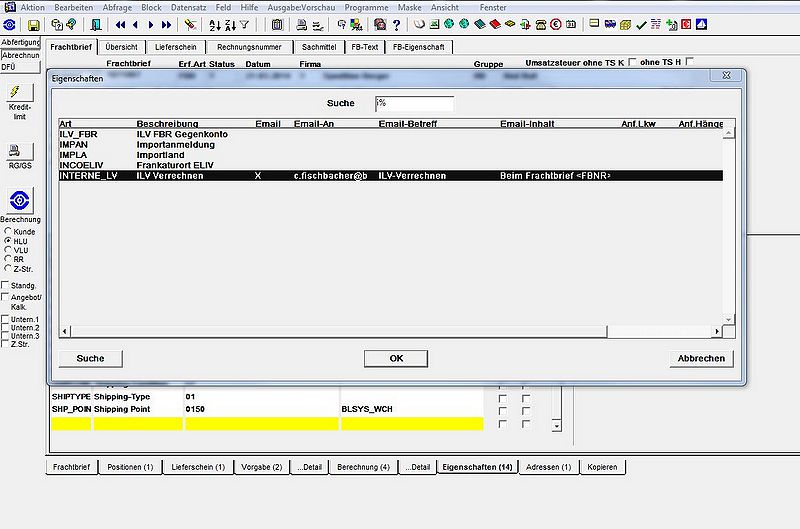Viewport: 800px width, 529px height.
Task: Click the calendar 31 toolbar icon
Action: (571, 24)
